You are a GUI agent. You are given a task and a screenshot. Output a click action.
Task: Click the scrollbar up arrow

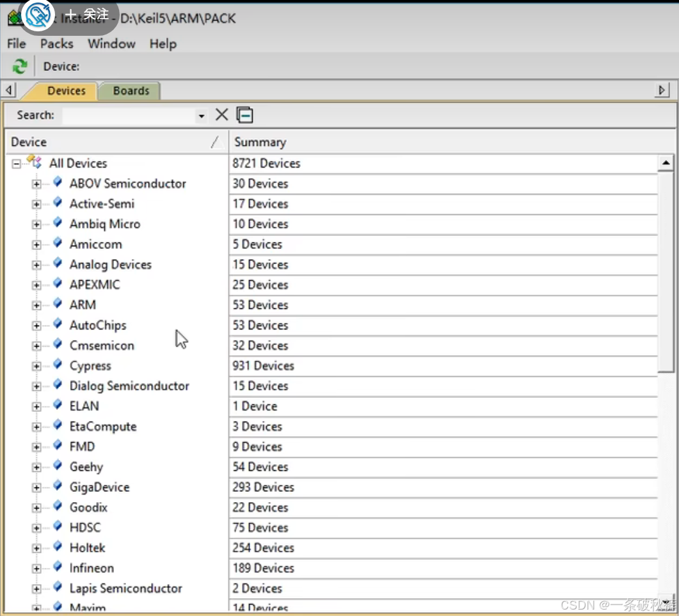[x=666, y=163]
